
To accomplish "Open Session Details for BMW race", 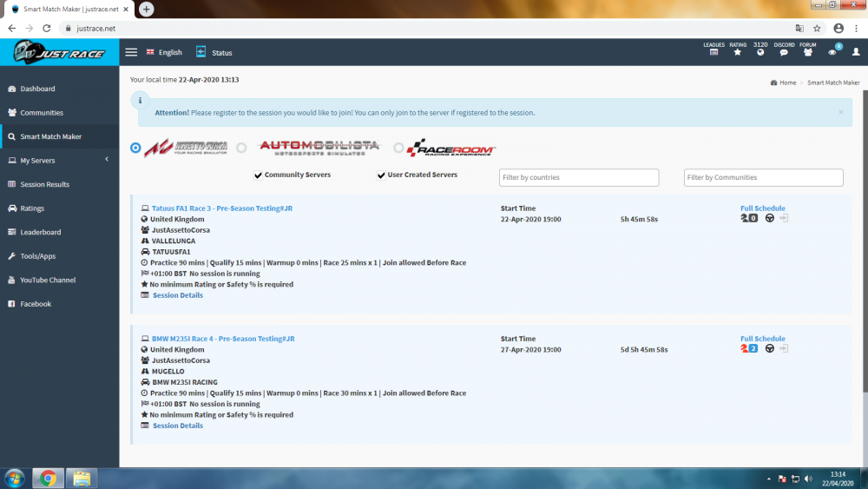I will [x=178, y=426].
